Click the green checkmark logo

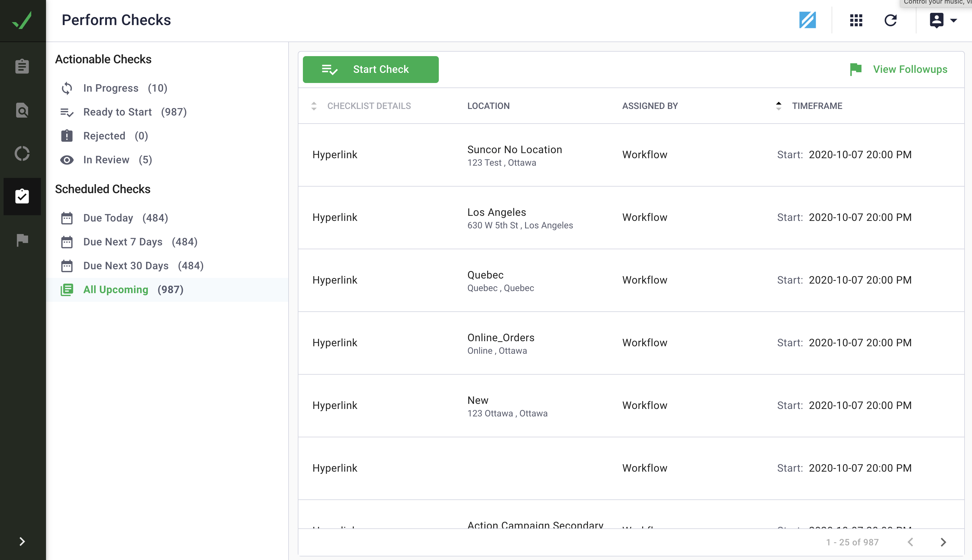[x=22, y=20]
